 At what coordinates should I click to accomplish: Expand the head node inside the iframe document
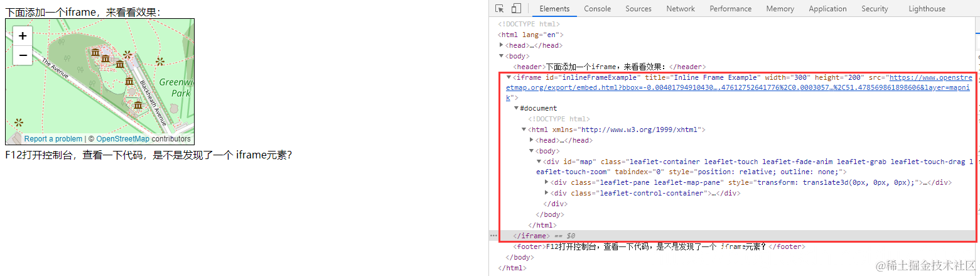pos(532,140)
